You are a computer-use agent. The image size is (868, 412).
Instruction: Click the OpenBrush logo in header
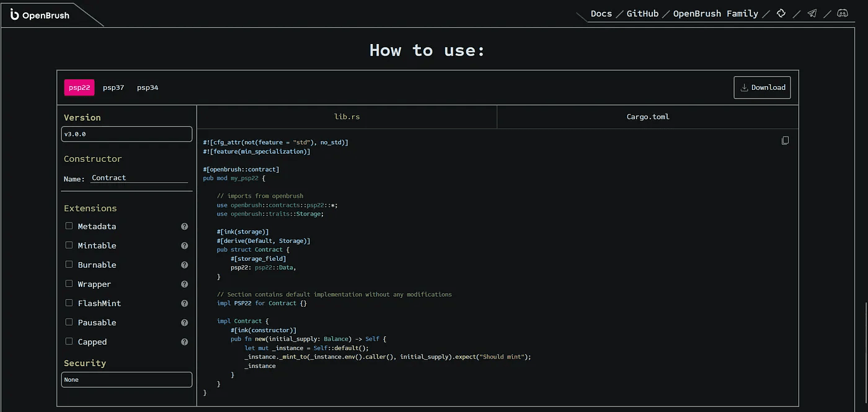coord(37,14)
